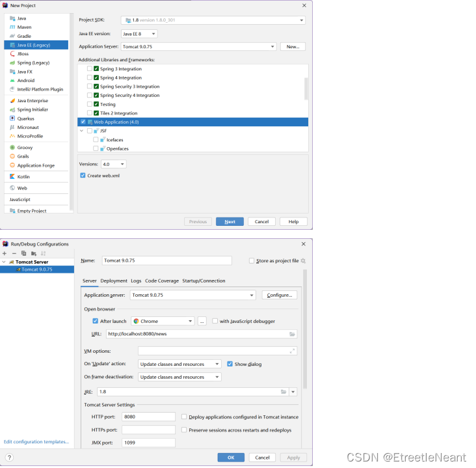Switch to the Logs tab
This screenshot has width=476, height=468.
136,281
